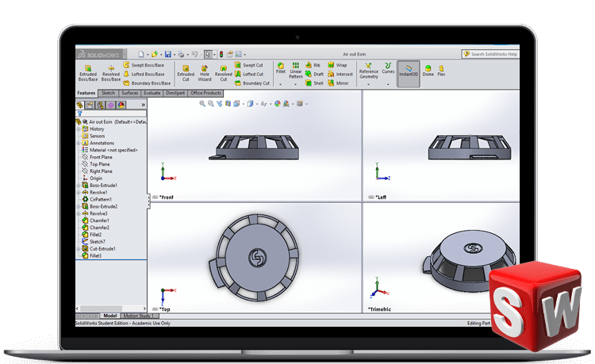Open the Fillet dropdown arrow
This screenshot has height=364, width=595.
coord(280,84)
